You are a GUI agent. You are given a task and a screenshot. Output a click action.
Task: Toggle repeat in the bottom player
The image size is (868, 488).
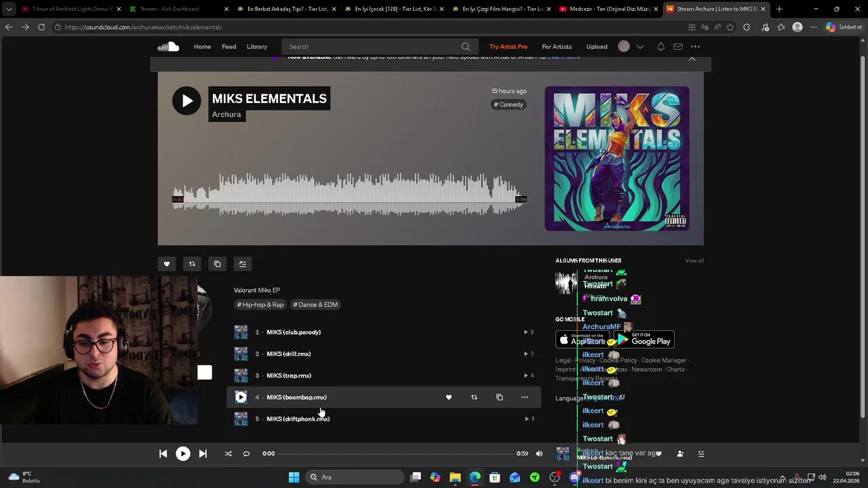[x=246, y=453]
